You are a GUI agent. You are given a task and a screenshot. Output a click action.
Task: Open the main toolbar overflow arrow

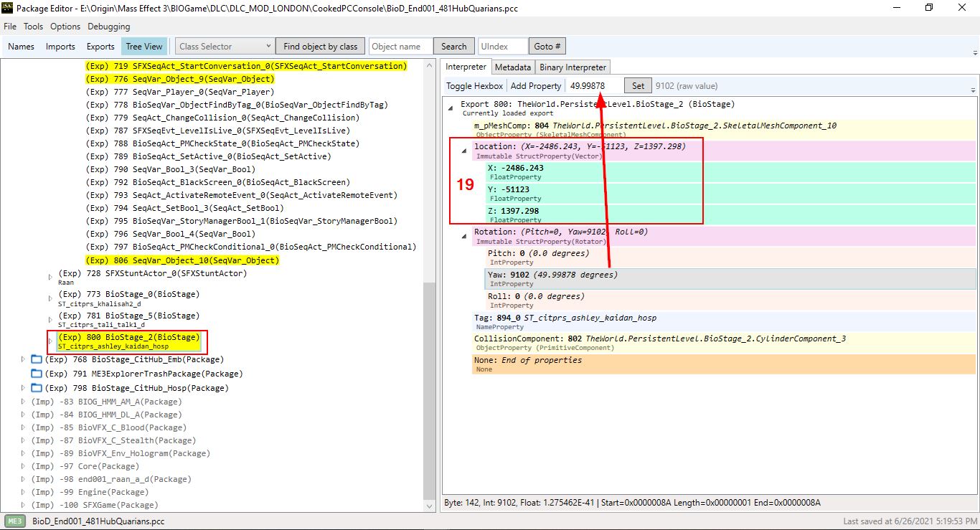click(x=975, y=53)
